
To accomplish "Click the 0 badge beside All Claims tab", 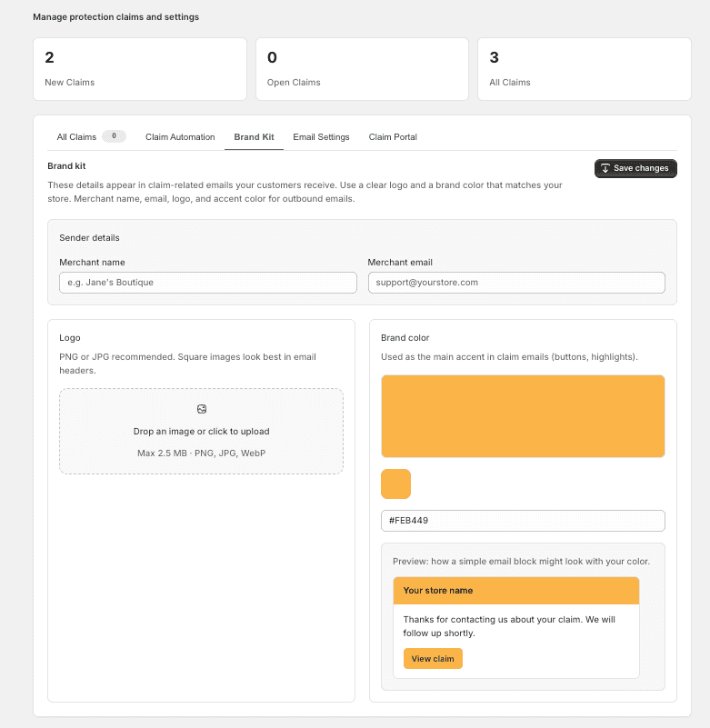I will coord(114,136).
